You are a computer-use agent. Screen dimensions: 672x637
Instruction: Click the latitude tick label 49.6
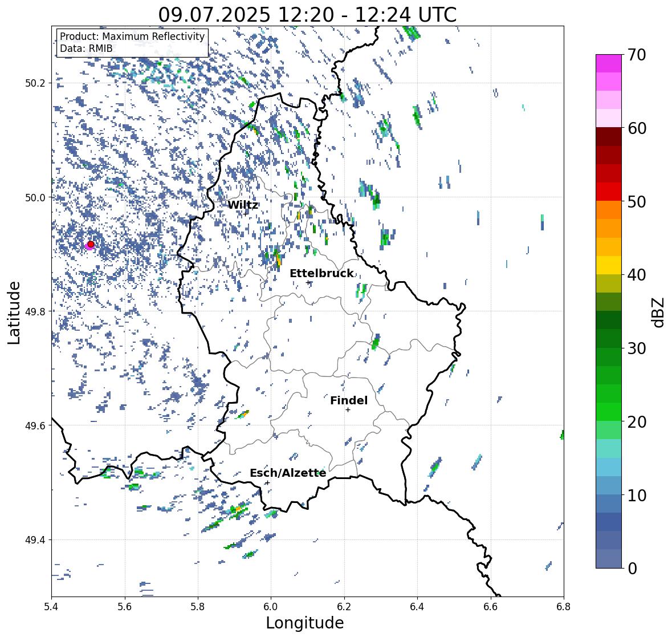pos(35,425)
